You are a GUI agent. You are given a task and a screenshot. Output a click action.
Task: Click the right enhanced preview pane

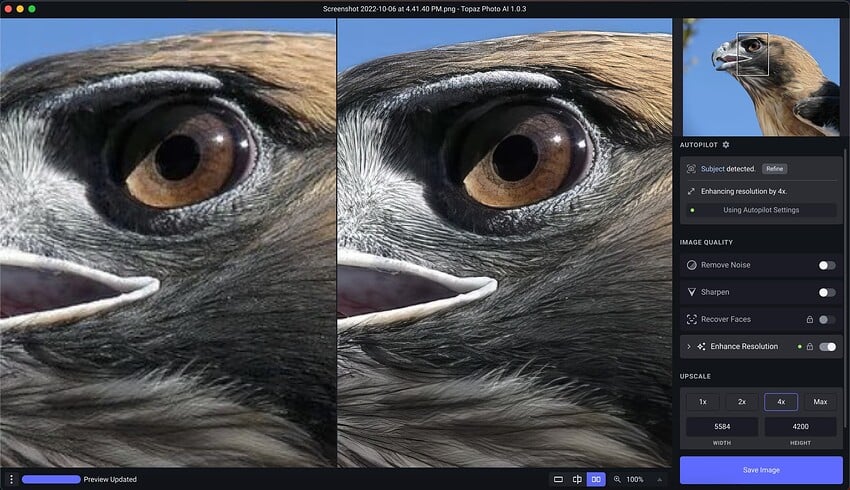(x=505, y=243)
